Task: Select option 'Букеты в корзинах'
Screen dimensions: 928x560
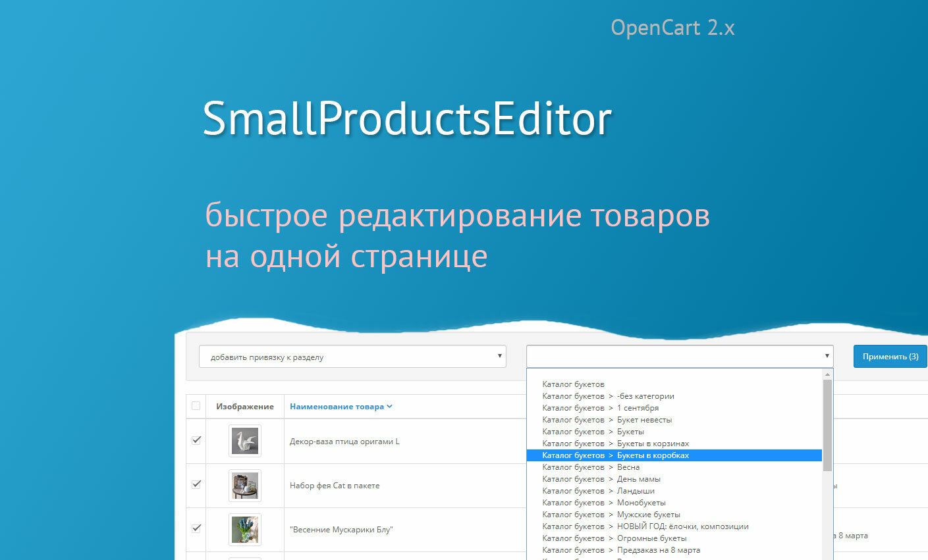Action: click(674, 444)
